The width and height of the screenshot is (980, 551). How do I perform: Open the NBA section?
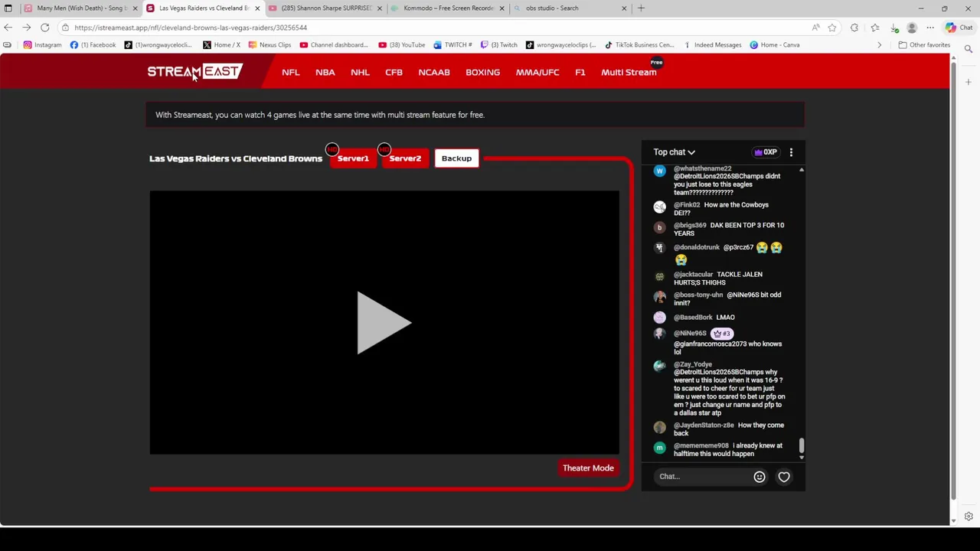tap(325, 72)
